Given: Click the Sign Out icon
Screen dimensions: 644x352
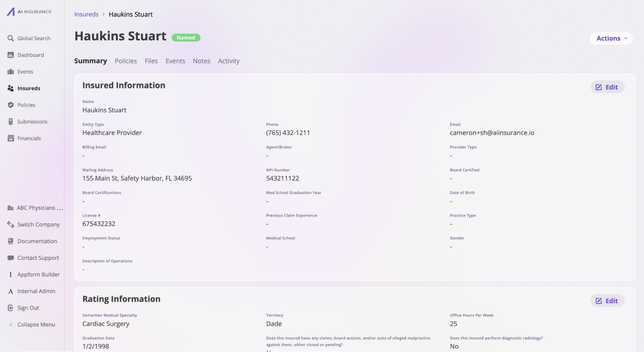Looking at the screenshot, I should click(x=11, y=308).
